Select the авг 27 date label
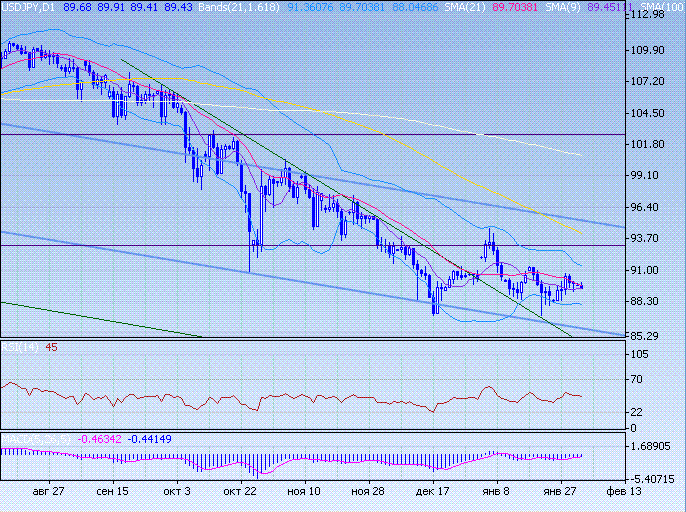 click(x=49, y=493)
